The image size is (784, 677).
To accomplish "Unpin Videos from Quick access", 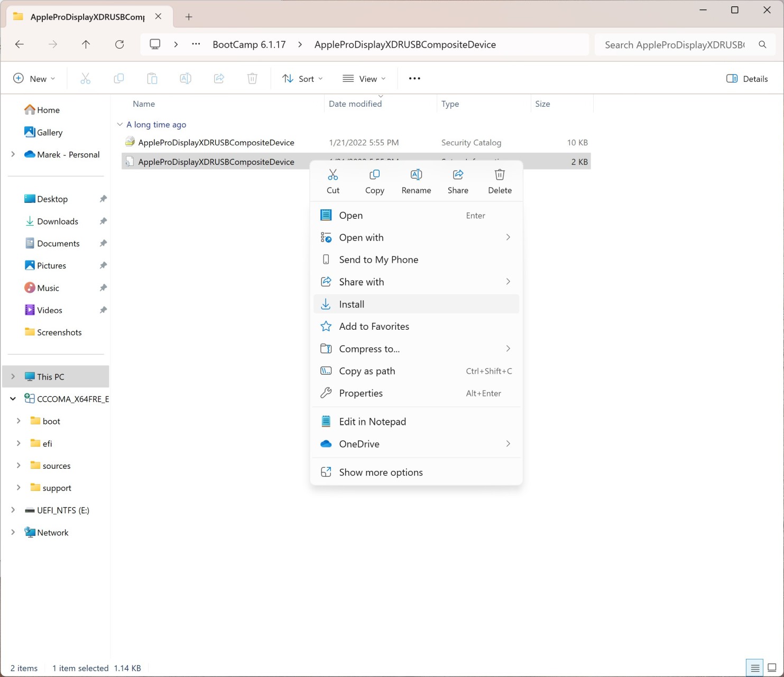I will (x=103, y=310).
